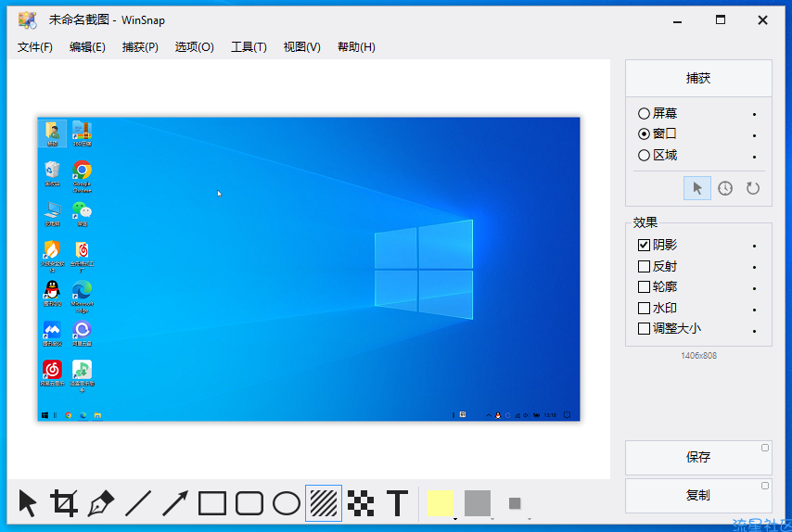Select the Ellipse shape tool

tap(287, 502)
